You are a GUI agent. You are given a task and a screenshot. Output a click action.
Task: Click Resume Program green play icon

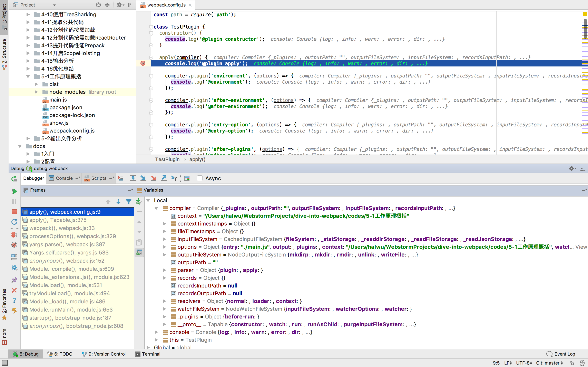14,191
